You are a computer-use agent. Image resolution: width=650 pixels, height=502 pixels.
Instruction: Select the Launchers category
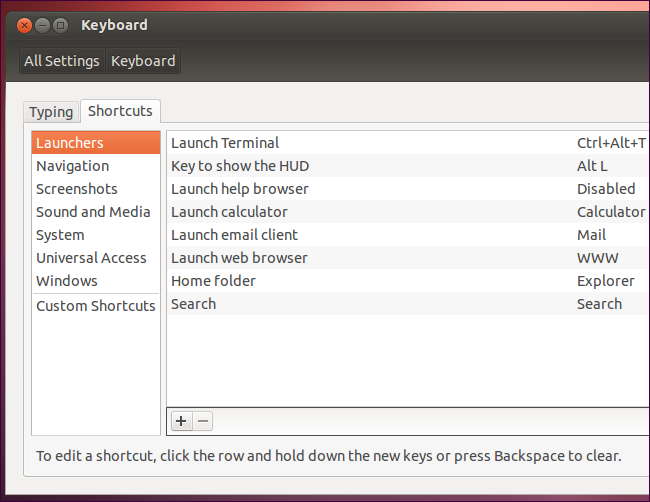tap(96, 143)
